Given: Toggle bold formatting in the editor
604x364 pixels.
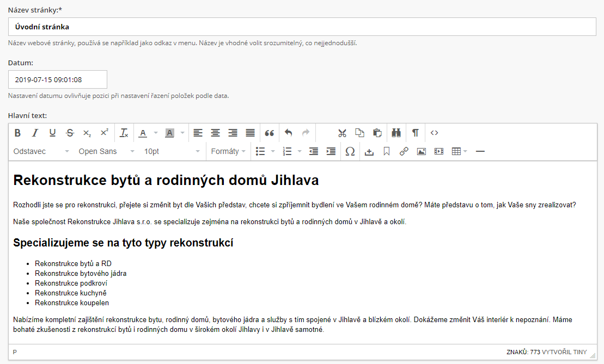Looking at the screenshot, I should point(17,133).
